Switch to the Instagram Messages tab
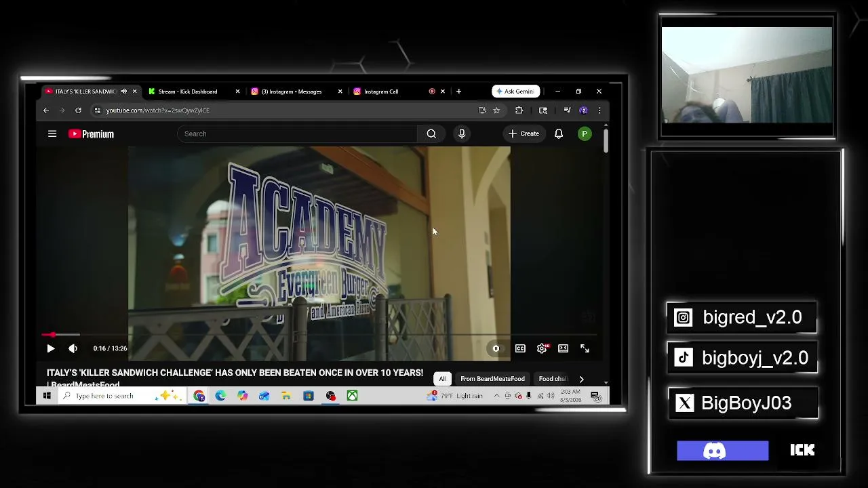The width and height of the screenshot is (868, 488). (x=292, y=91)
